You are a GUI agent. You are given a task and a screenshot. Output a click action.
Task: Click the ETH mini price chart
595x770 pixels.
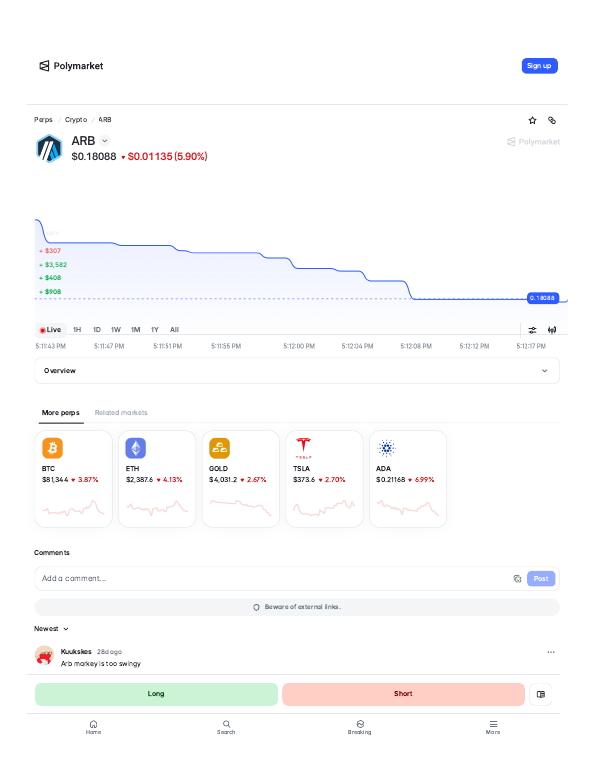click(157, 508)
